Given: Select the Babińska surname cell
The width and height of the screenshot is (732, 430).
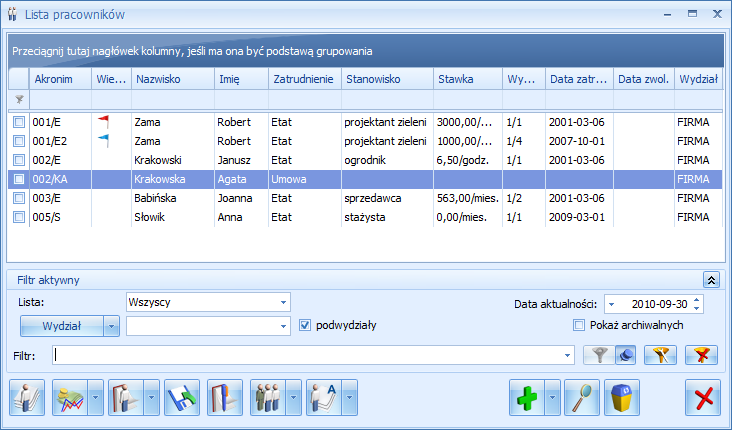Looking at the screenshot, I should (x=173, y=198).
